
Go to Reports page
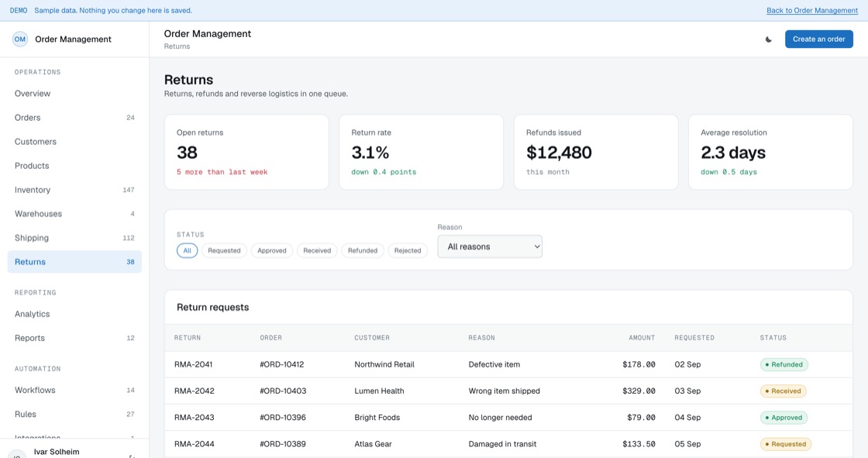pyautogui.click(x=74, y=338)
